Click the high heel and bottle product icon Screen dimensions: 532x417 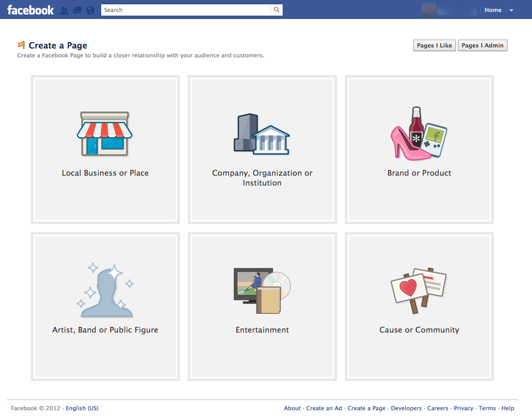pos(419,133)
